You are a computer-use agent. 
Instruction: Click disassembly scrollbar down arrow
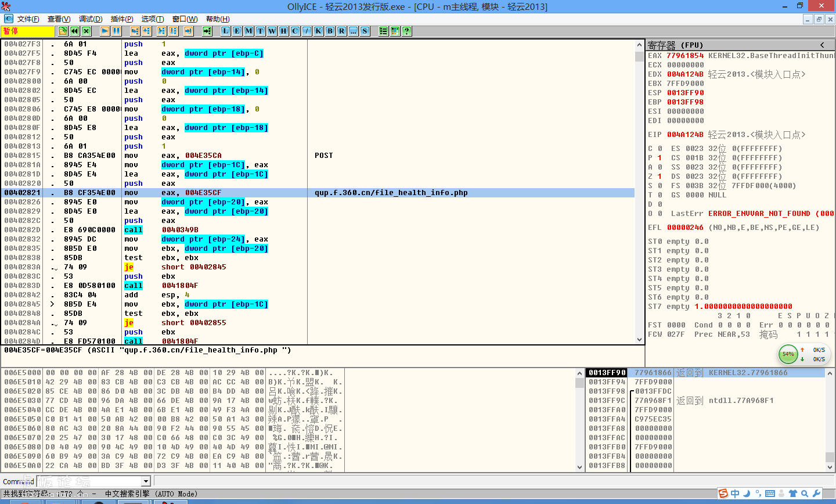coord(640,339)
